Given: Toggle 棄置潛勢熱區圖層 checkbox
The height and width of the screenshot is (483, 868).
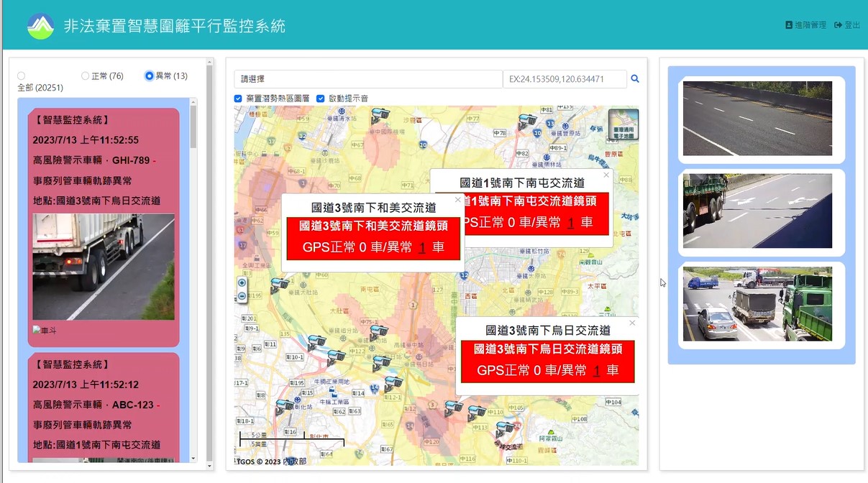Looking at the screenshot, I should (238, 98).
